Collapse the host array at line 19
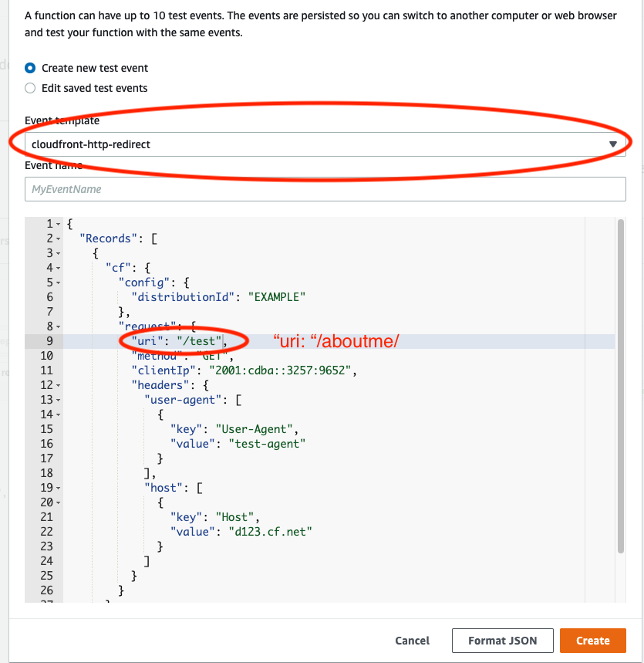644x663 pixels. [x=59, y=488]
